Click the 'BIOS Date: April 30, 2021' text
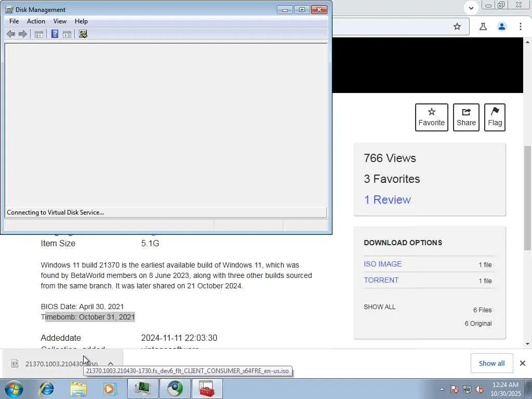Image resolution: width=532 pixels, height=399 pixels. pyautogui.click(x=82, y=307)
